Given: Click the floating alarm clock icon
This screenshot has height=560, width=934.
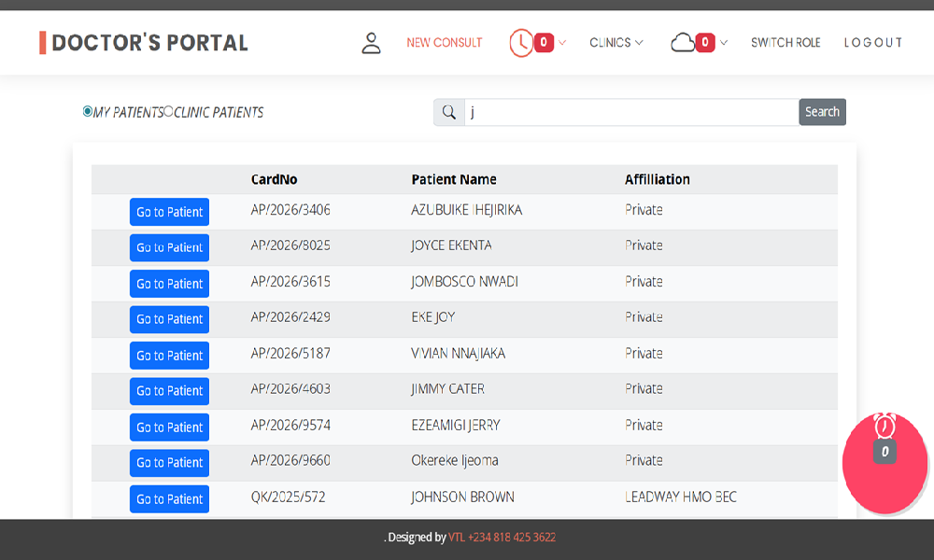Looking at the screenshot, I should [x=884, y=427].
